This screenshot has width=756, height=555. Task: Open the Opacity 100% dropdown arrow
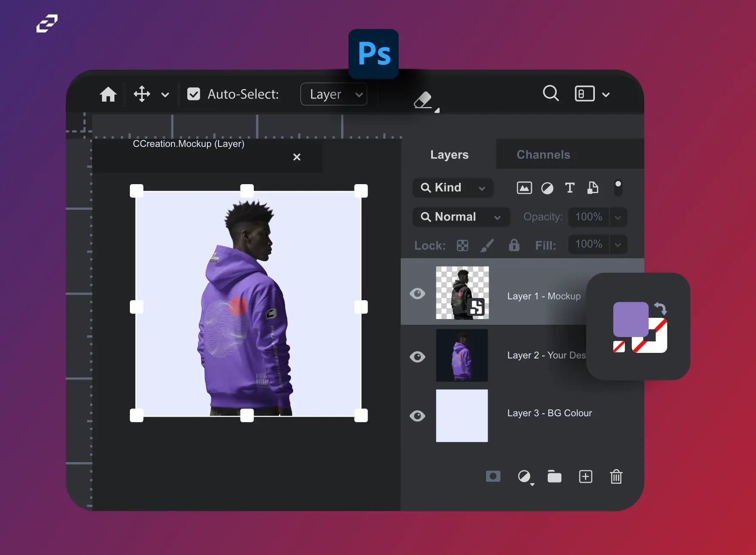point(618,217)
